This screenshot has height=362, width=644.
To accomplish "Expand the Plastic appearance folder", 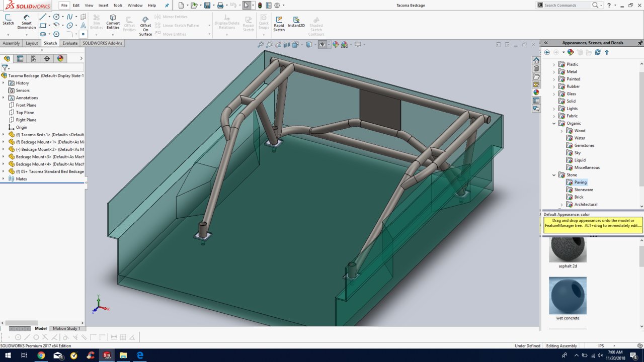I will [554, 64].
